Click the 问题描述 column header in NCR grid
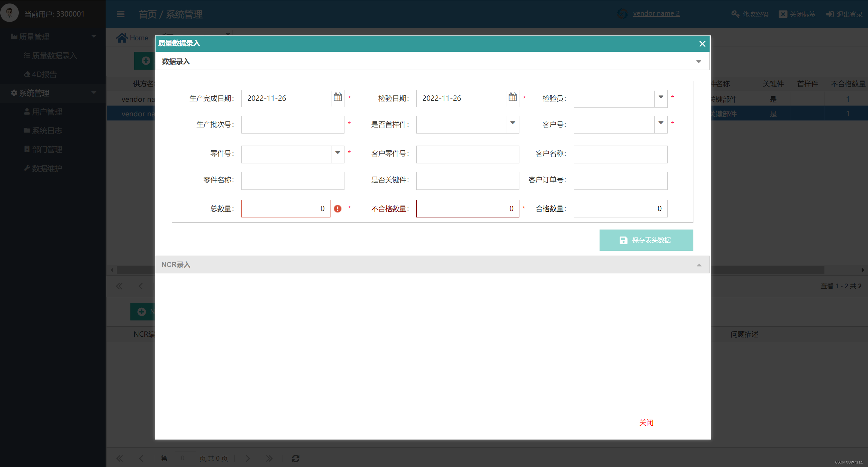 click(x=744, y=334)
